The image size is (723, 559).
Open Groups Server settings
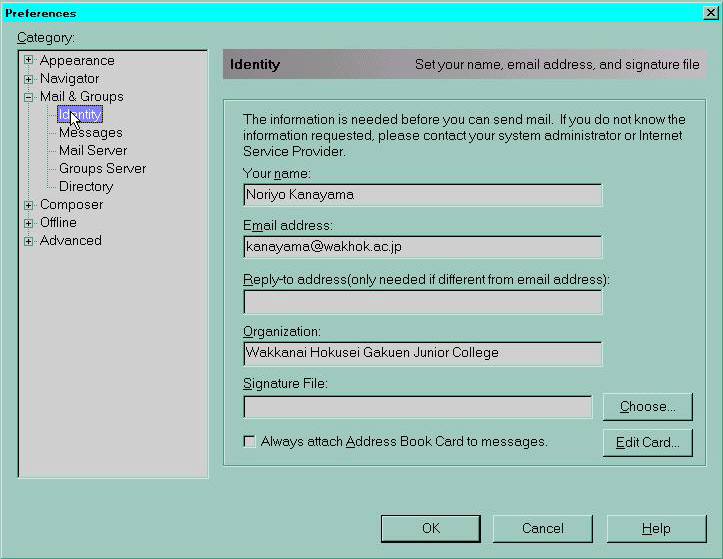point(102,169)
